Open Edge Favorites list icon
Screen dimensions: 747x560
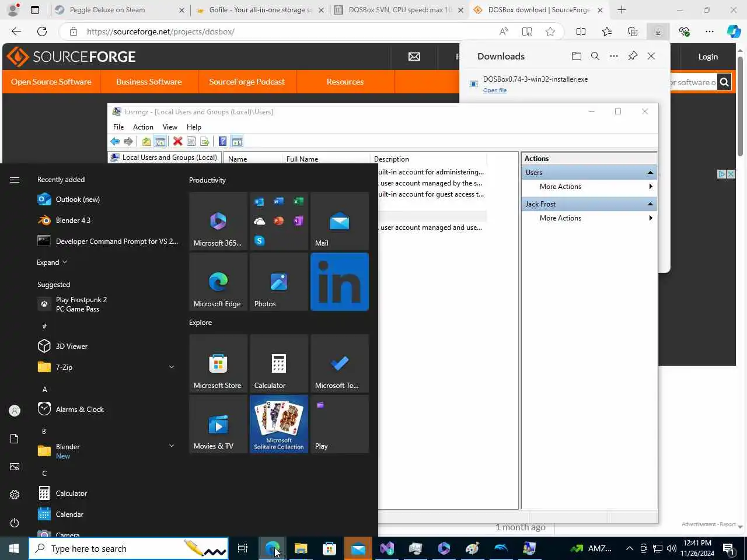pos(607,32)
